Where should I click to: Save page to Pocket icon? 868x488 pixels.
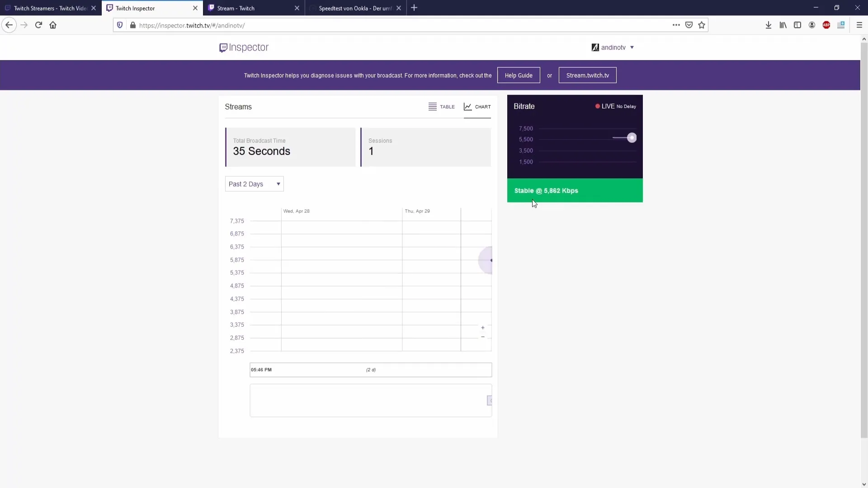pos(689,25)
